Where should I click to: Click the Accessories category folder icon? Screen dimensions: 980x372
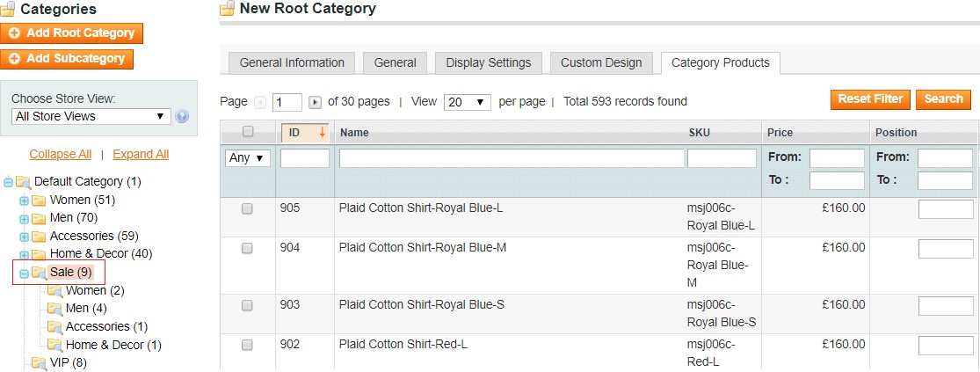tap(39, 237)
